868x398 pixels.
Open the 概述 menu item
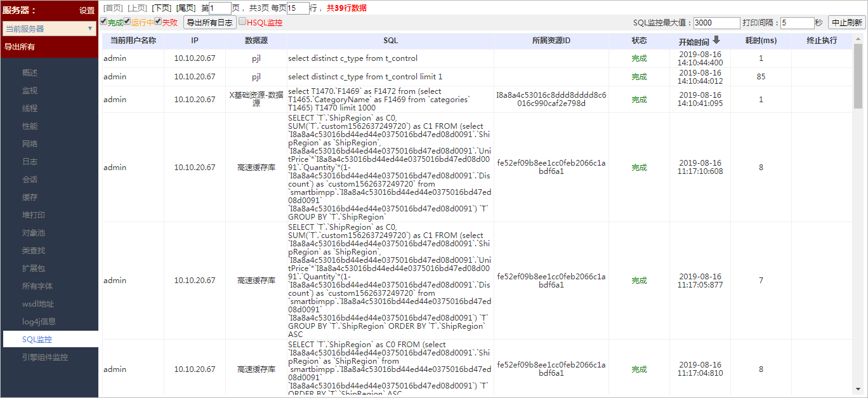tap(30, 72)
